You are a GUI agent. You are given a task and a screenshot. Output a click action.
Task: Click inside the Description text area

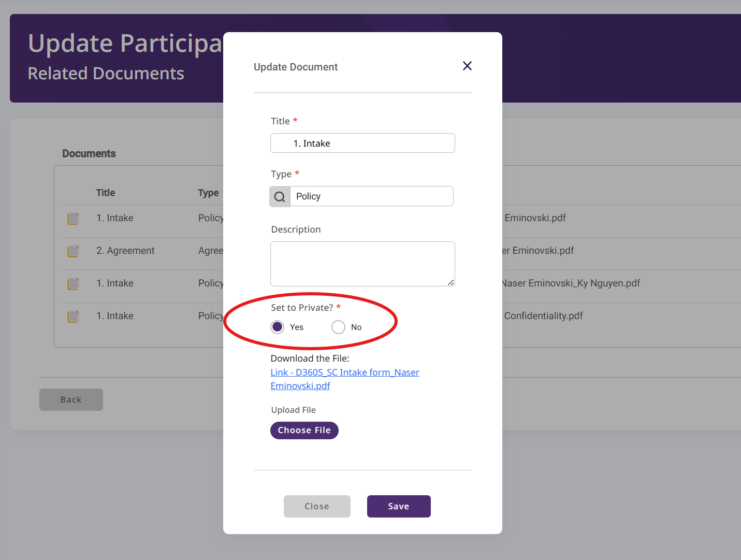pyautogui.click(x=362, y=264)
